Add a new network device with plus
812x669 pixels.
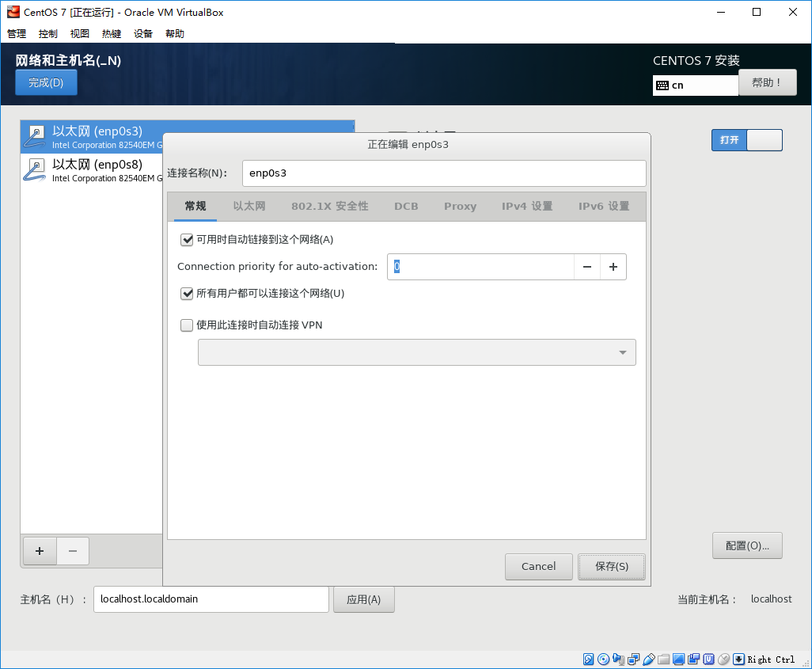point(40,551)
